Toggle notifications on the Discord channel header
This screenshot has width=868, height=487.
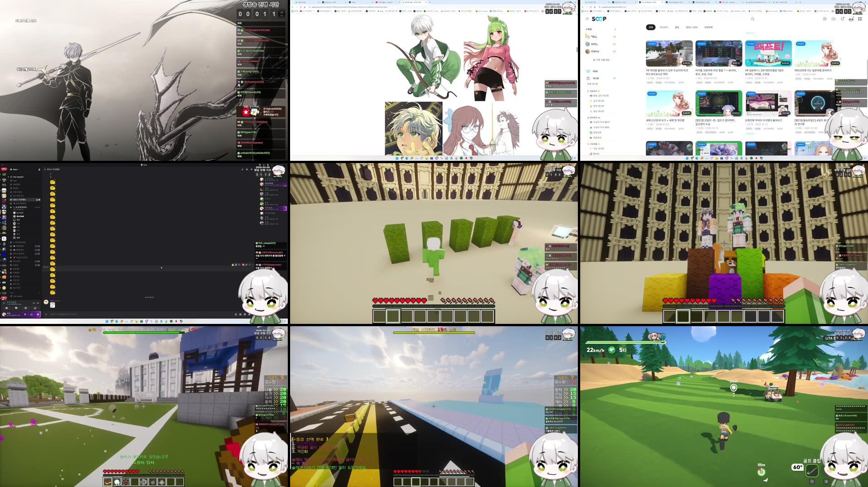[246, 170]
